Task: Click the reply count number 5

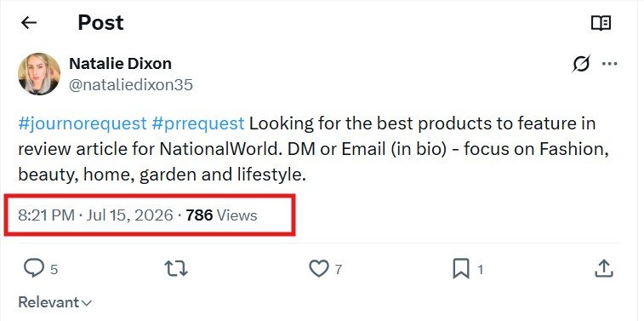Action: pyautogui.click(x=54, y=270)
